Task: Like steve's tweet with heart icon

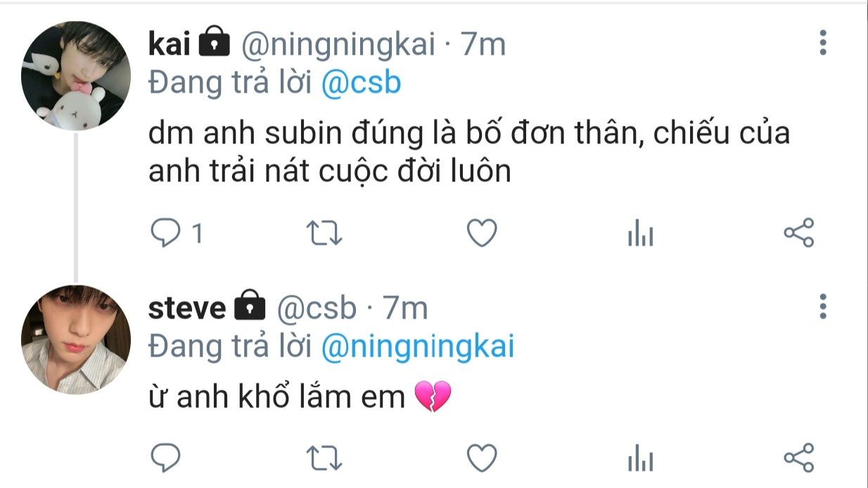Action: [483, 458]
